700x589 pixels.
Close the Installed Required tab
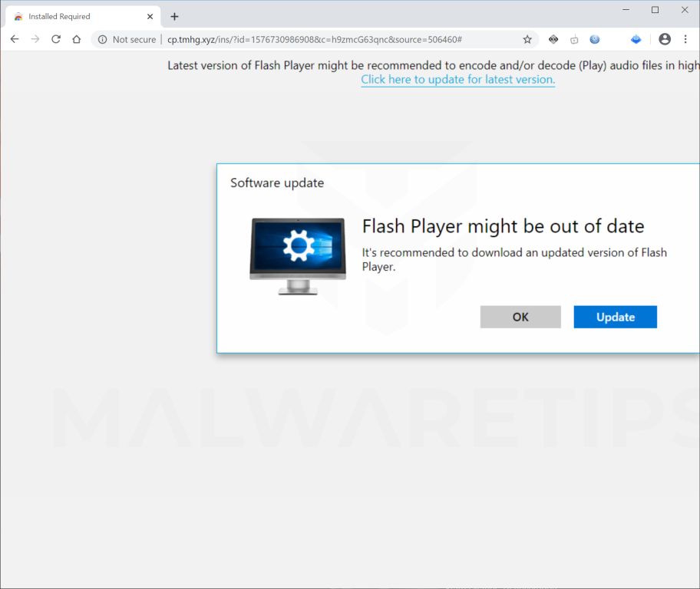[150, 17]
